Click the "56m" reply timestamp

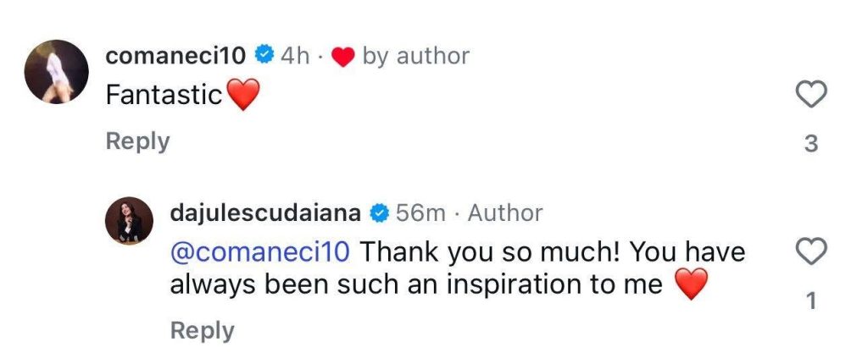pos(420,213)
